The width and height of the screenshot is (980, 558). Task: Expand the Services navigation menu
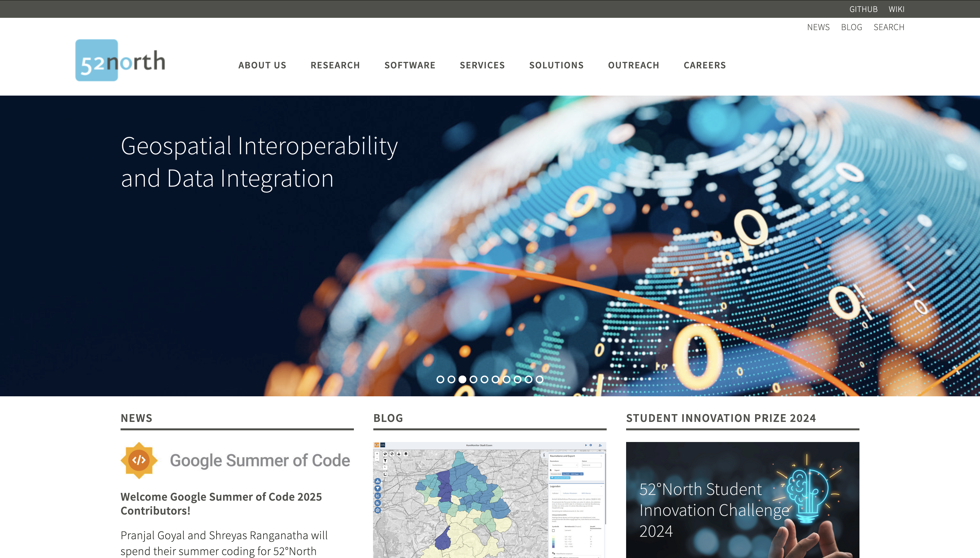pyautogui.click(x=482, y=65)
